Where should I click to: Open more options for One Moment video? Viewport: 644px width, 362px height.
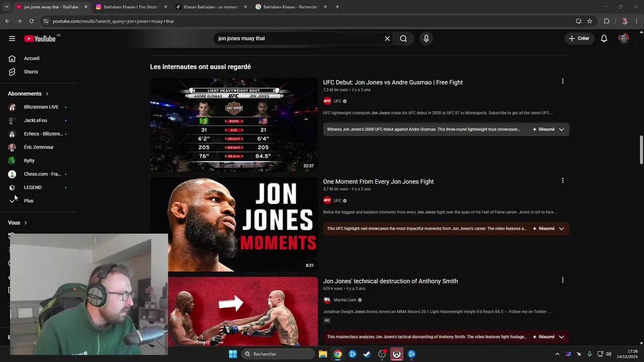(562, 180)
